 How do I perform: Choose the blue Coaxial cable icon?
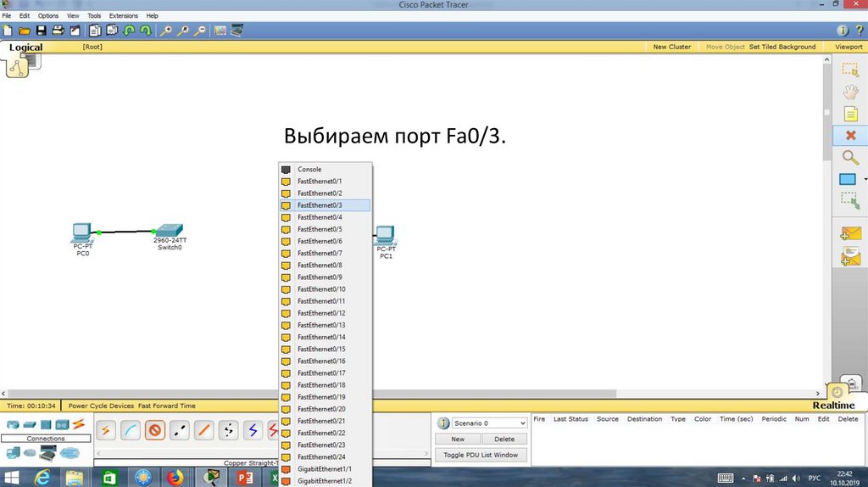tap(253, 430)
